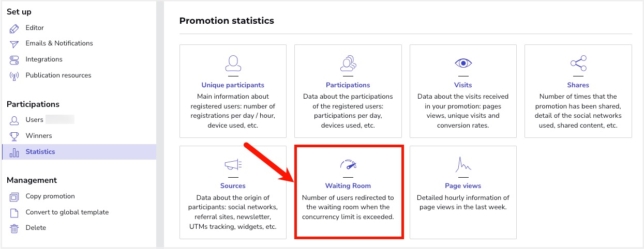Click the antenna Publication resources icon
The image size is (644, 249).
pyautogui.click(x=14, y=75)
